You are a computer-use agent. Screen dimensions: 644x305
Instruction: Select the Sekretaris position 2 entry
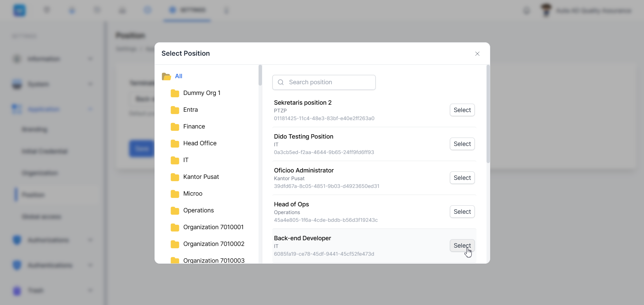point(462,110)
